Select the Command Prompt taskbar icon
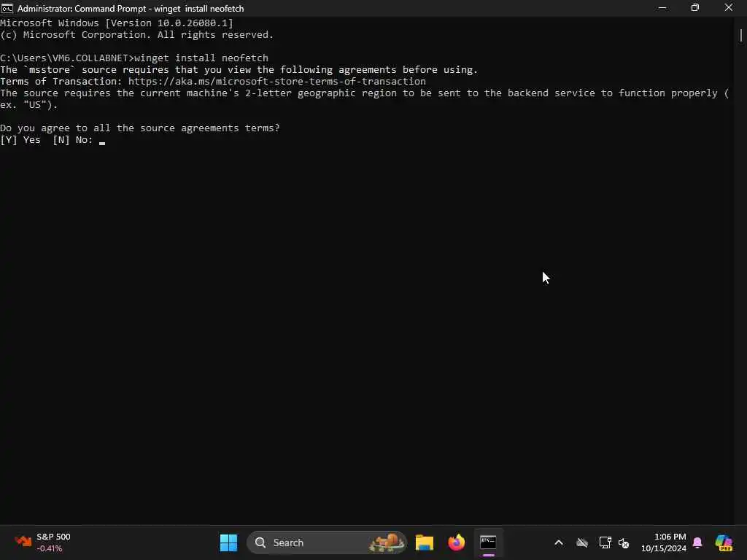This screenshot has height=560, width=747. (488, 542)
